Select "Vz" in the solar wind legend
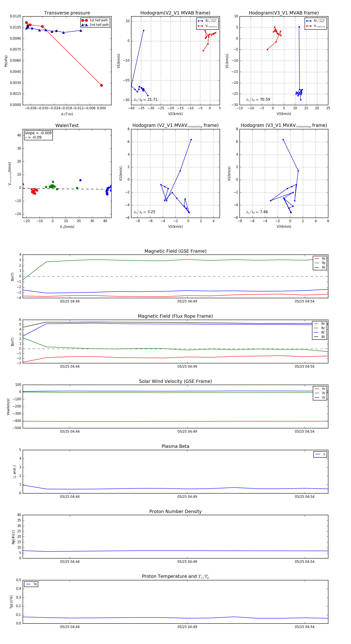Viewport: 351px width, 644px height. [x=320, y=398]
